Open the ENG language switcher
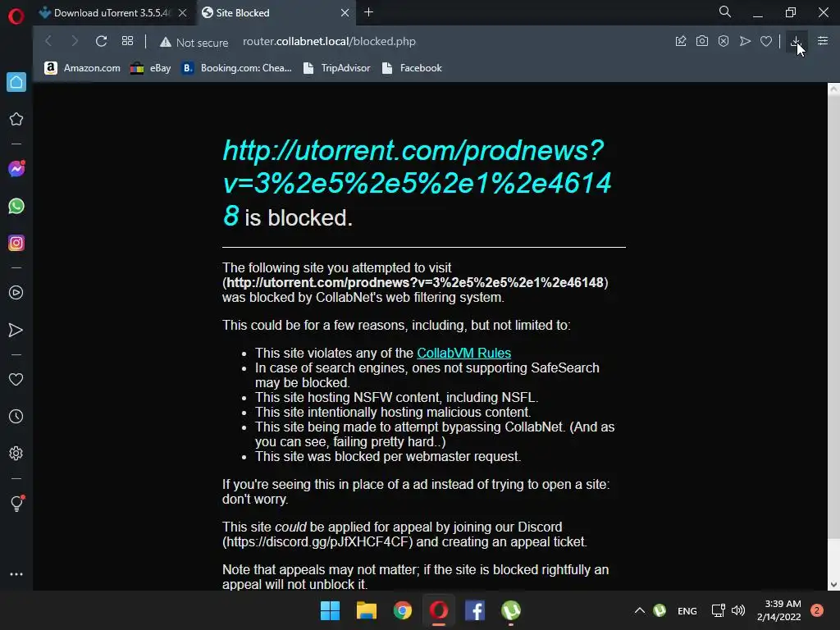 [687, 610]
